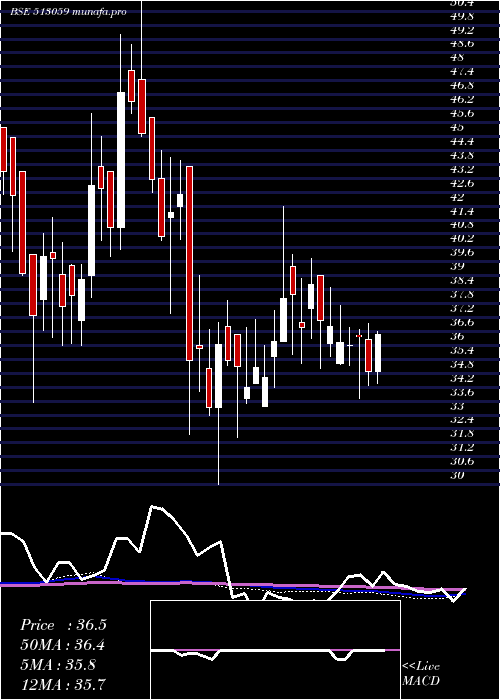Viewport: 500px width, 700px height.
Task: Click the <<Live MACD label
Action: 421,674
